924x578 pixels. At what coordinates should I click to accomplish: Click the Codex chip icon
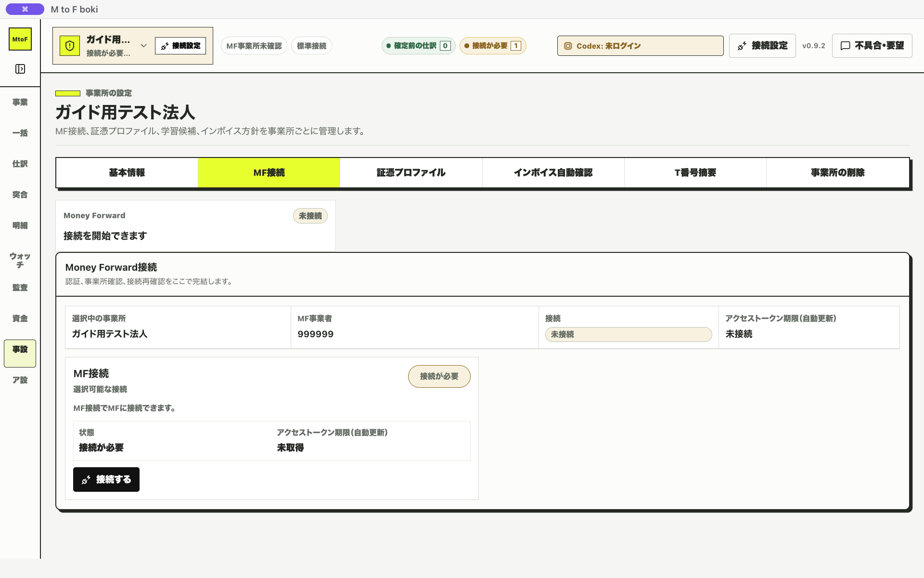click(568, 46)
